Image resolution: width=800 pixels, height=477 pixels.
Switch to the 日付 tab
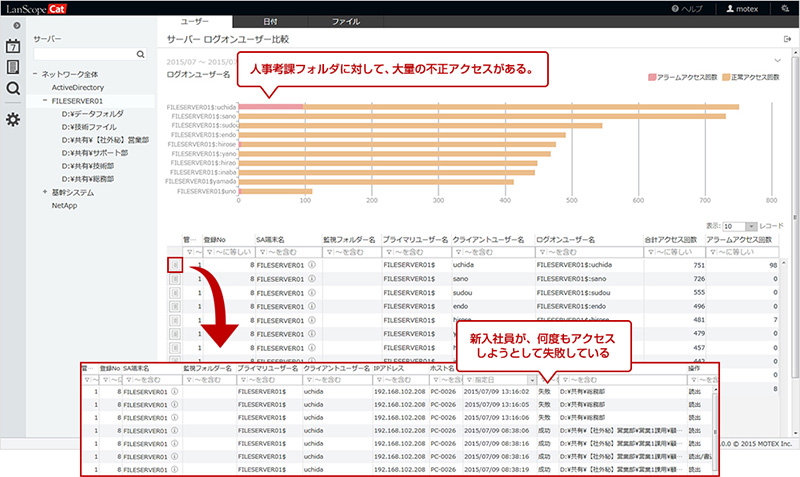270,21
